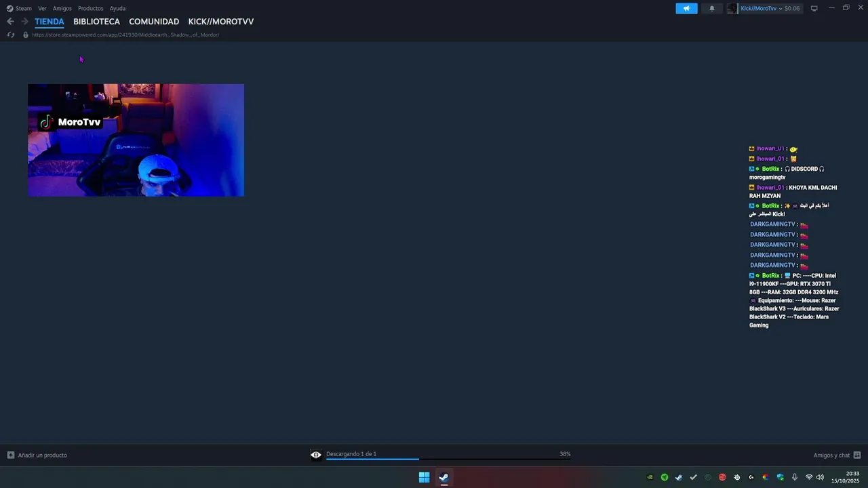This screenshot has height=488, width=868.
Task: Expand the Kick//MoroTvv account dropdown
Action: pyautogui.click(x=762, y=8)
